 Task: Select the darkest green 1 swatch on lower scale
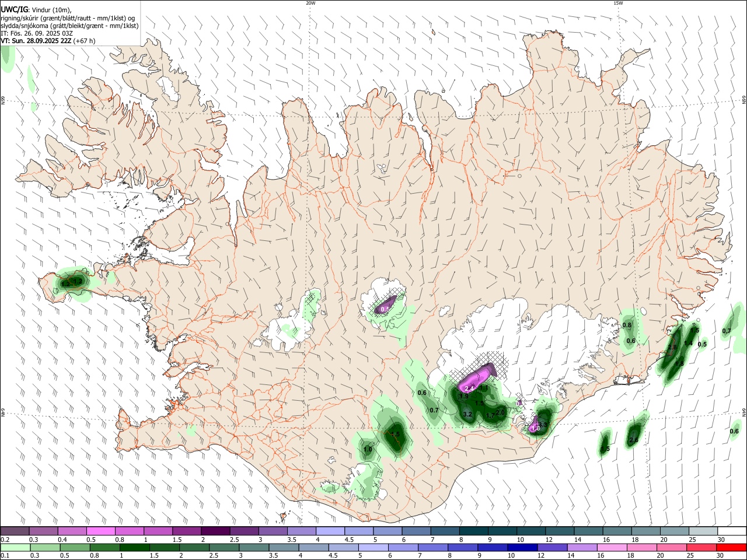(x=135, y=548)
